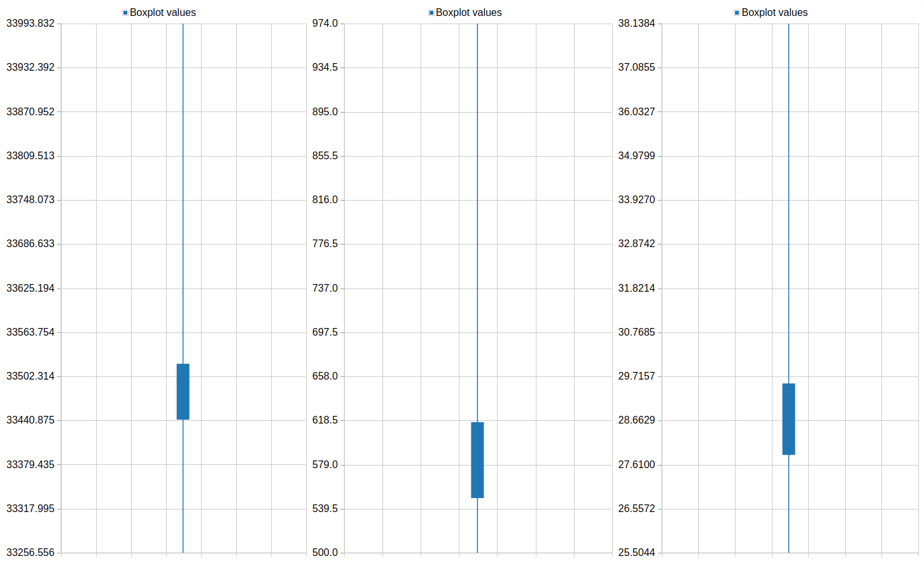924x563 pixels.
Task: Click axis label 895.0
Action: point(325,112)
